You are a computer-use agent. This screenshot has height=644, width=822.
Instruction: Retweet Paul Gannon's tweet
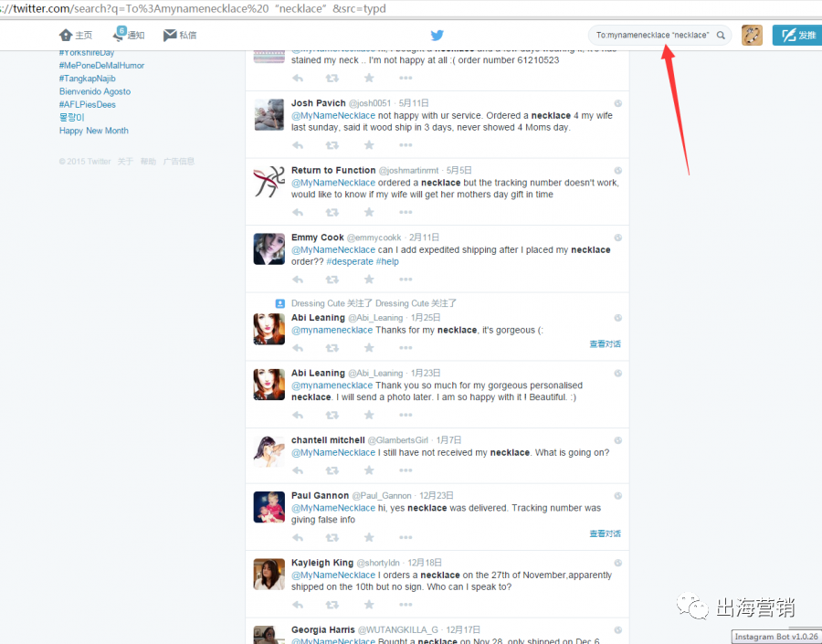[332, 537]
